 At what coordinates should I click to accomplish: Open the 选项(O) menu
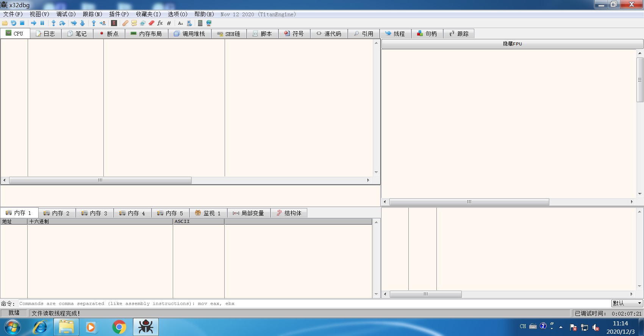tap(178, 14)
